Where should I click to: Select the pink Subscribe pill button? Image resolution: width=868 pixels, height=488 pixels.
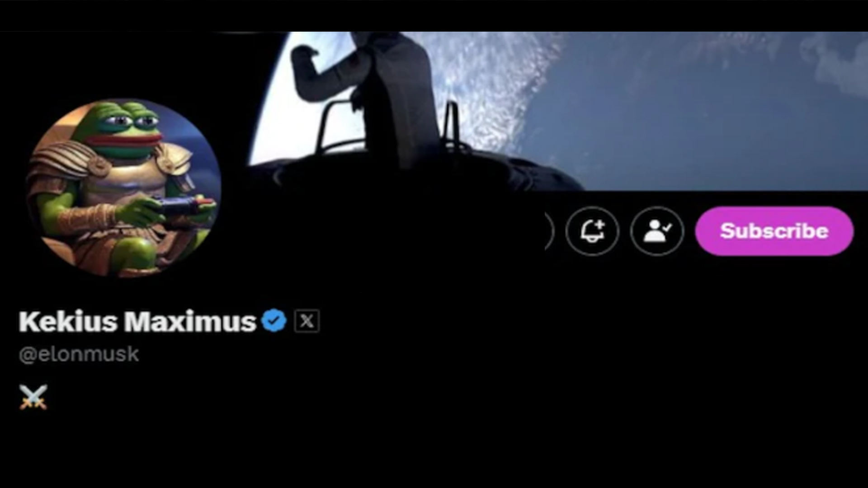coord(774,231)
